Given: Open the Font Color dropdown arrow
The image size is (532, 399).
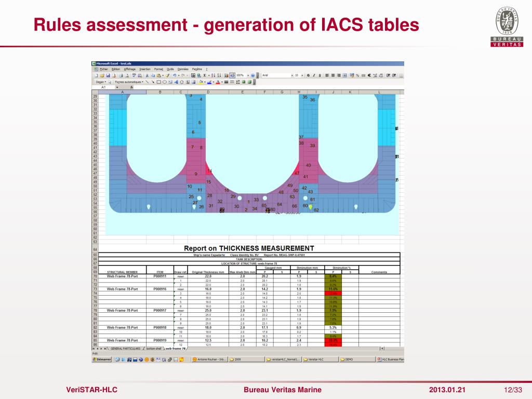Looking at the screenshot, I should (222, 82).
